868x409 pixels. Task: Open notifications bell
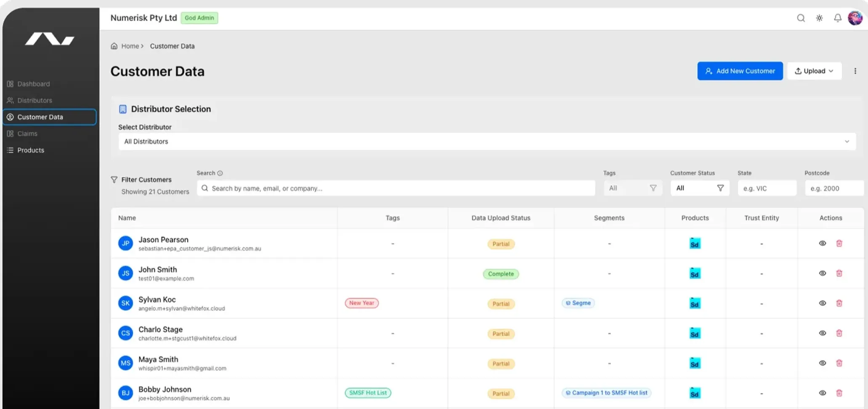click(838, 18)
